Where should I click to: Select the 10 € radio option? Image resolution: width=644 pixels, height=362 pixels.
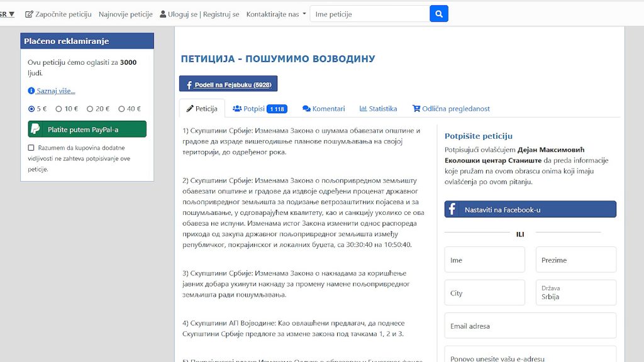point(58,109)
